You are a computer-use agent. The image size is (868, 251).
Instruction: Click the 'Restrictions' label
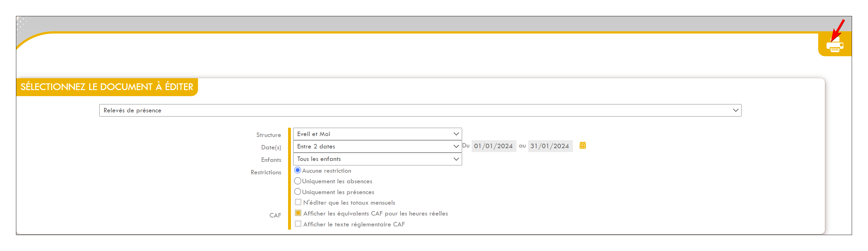click(266, 172)
